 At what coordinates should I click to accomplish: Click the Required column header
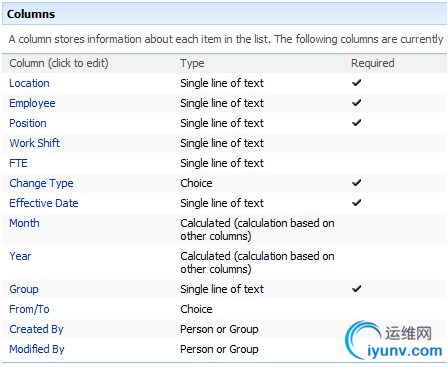coord(373,63)
